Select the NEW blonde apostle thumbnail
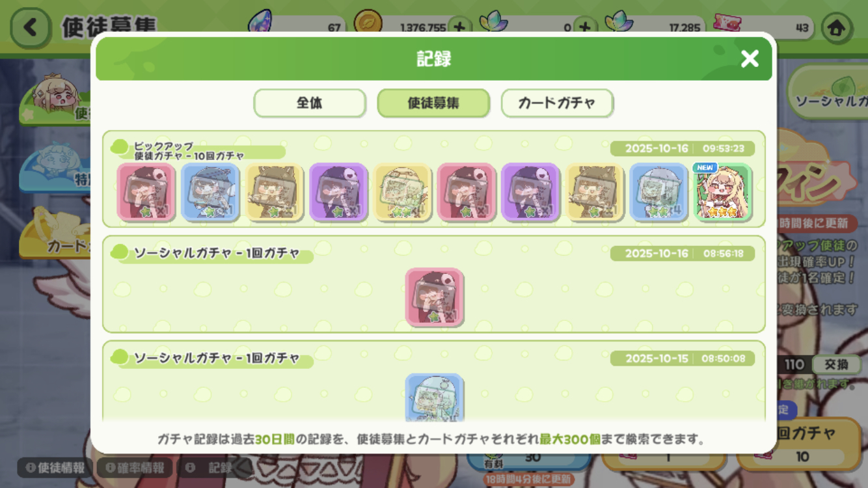868x488 pixels. [x=723, y=192]
